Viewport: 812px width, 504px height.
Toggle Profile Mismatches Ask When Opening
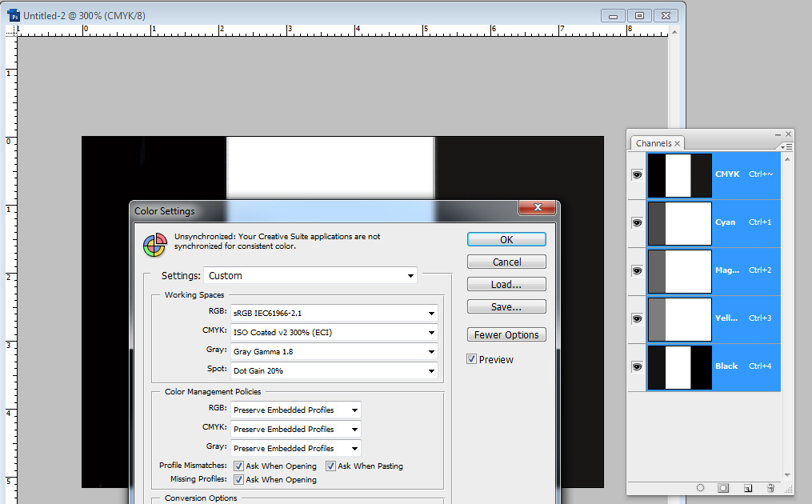(x=238, y=466)
